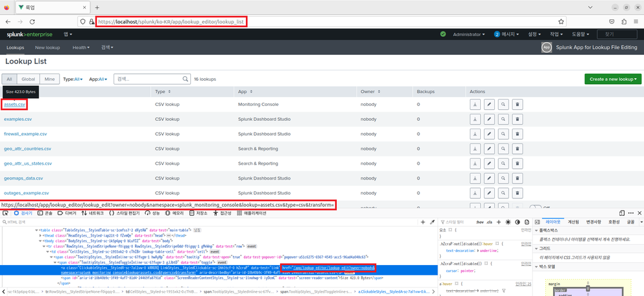
Task: Open the Firefox extensions puzzle icon
Action: (x=623, y=21)
